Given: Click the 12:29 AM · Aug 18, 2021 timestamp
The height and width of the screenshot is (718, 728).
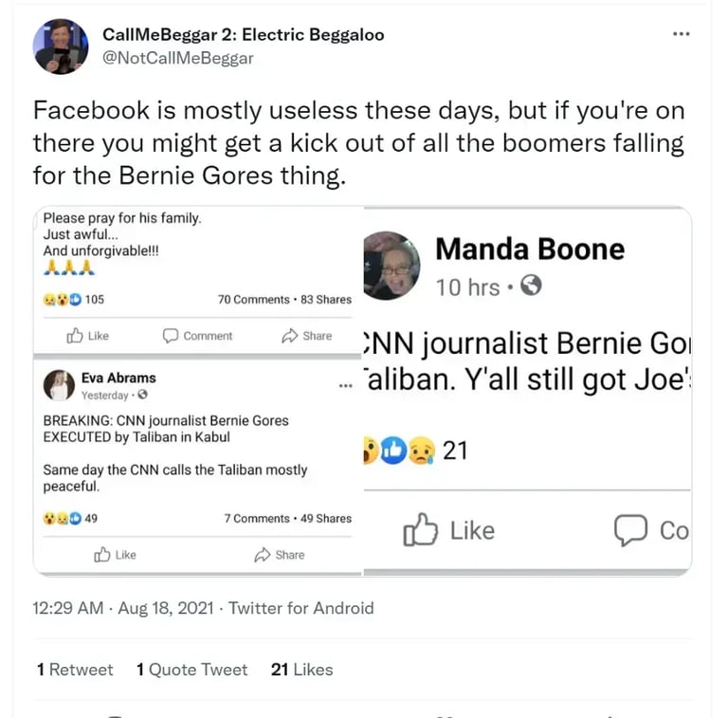Looking at the screenshot, I should point(122,608).
